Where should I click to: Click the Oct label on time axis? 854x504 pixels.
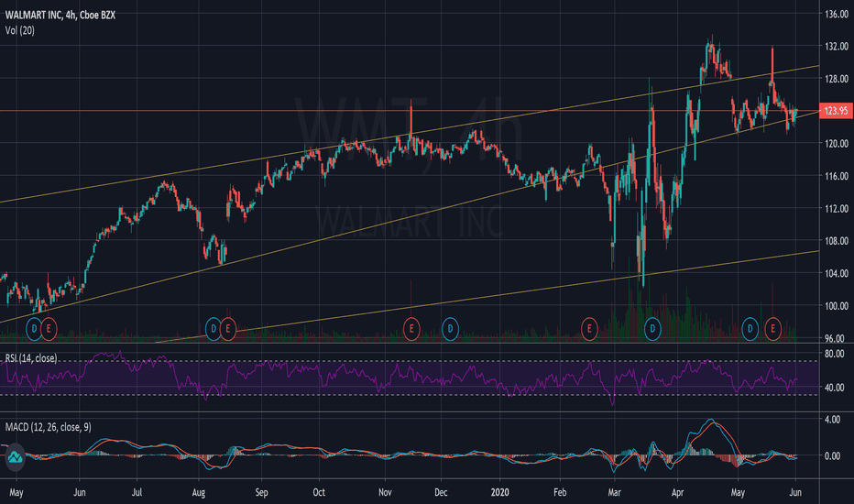pyautogui.click(x=319, y=492)
